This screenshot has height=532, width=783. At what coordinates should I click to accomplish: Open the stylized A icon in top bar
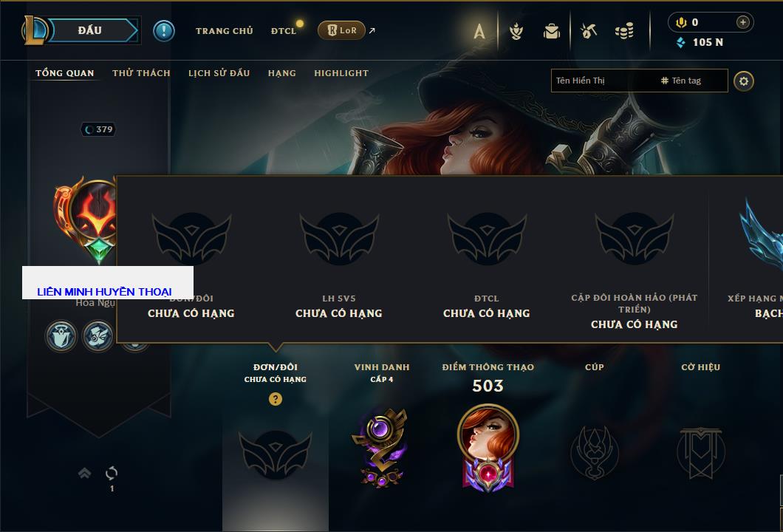[x=479, y=32]
